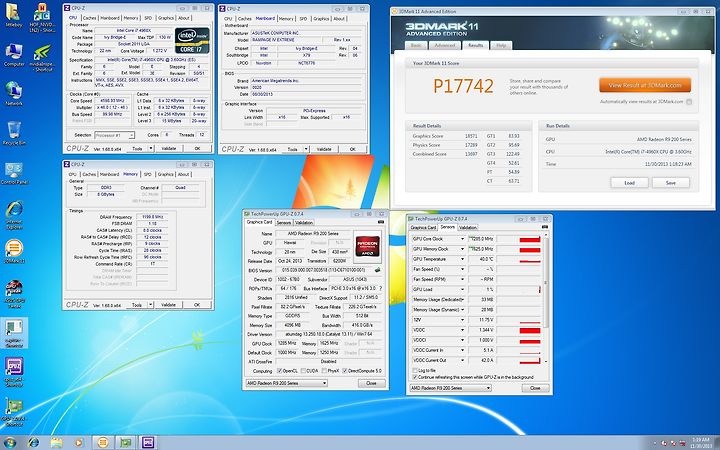Click the BIOS save chip icon in GPU-Z
This screenshot has height=450, width=720.
(x=377, y=270)
